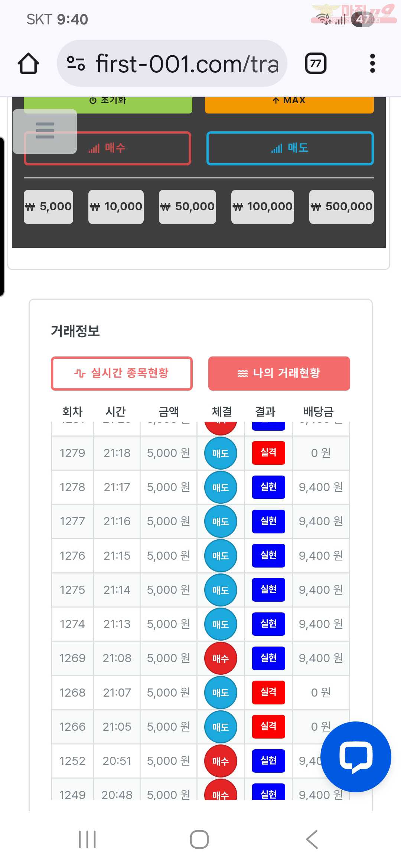Screen dimensions: 401x868
Task: Tap the Android recent apps icon
Action: point(87,839)
